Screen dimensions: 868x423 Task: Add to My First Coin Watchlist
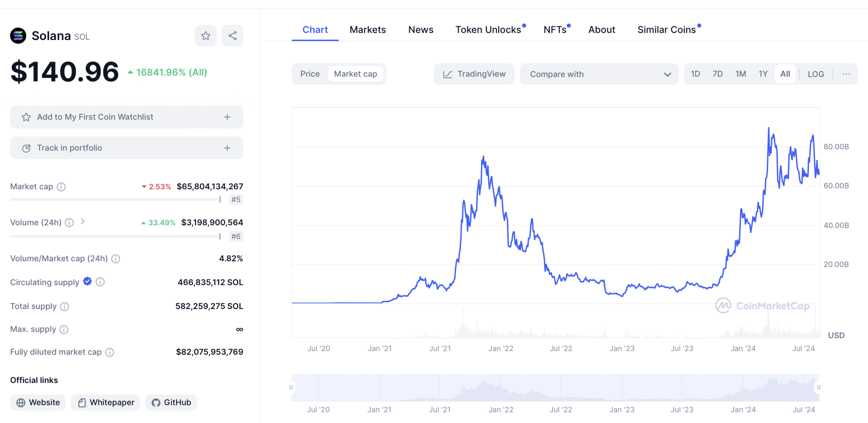point(126,117)
